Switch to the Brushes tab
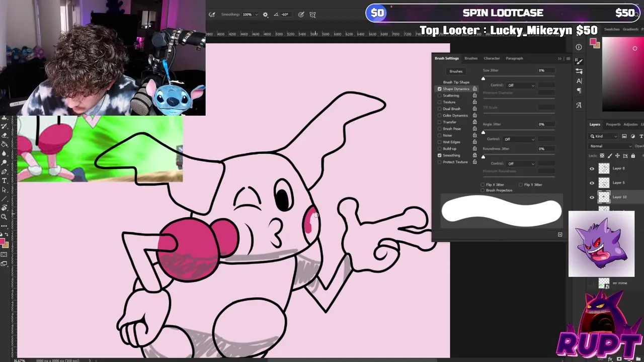The height and width of the screenshot is (362, 644). (x=471, y=58)
